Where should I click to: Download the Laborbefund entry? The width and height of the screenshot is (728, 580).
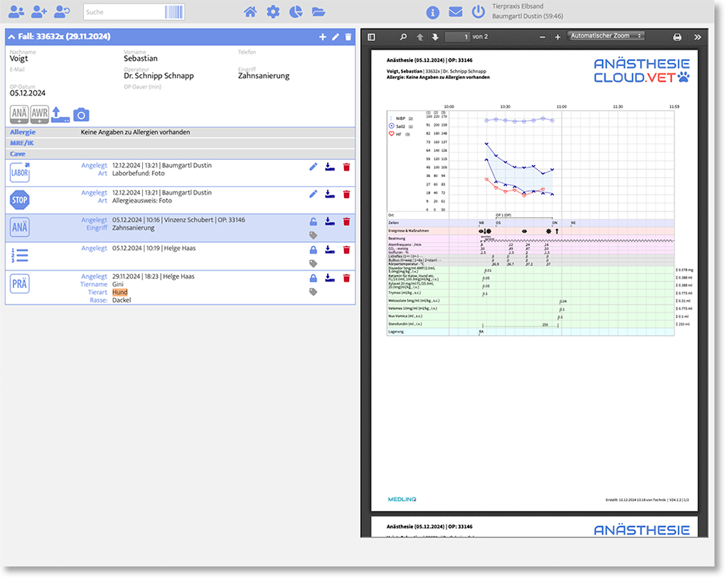click(x=329, y=166)
